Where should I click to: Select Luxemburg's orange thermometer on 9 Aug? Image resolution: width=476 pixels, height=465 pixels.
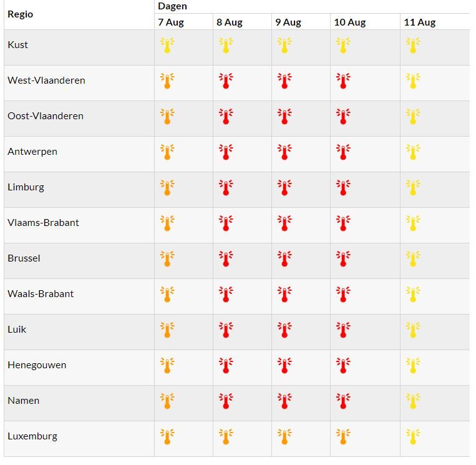pyautogui.click(x=284, y=437)
